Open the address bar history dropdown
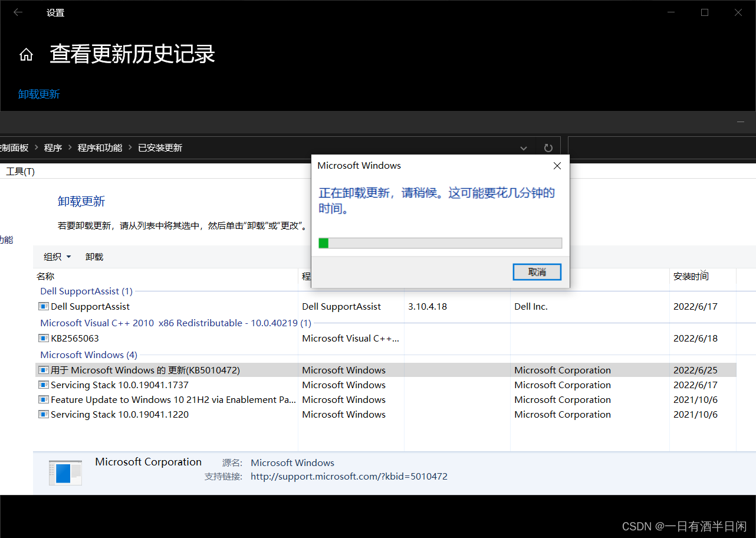This screenshot has height=538, width=756. tap(524, 147)
